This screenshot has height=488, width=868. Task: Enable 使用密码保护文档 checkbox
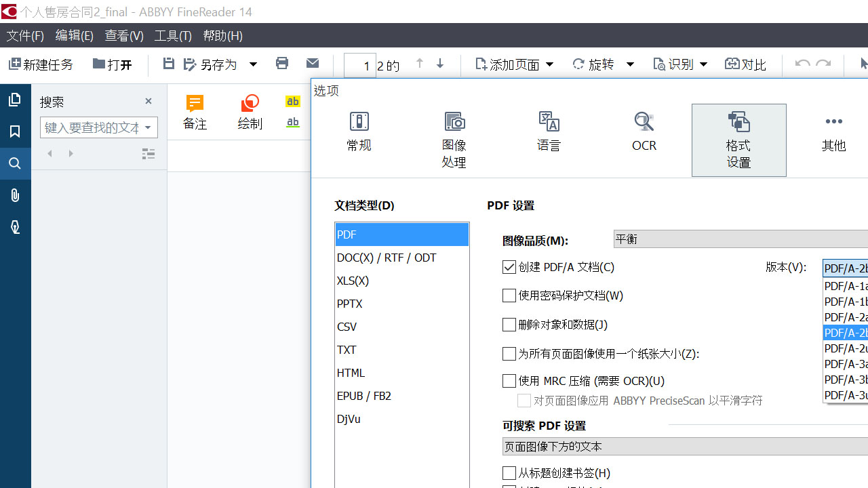click(509, 296)
